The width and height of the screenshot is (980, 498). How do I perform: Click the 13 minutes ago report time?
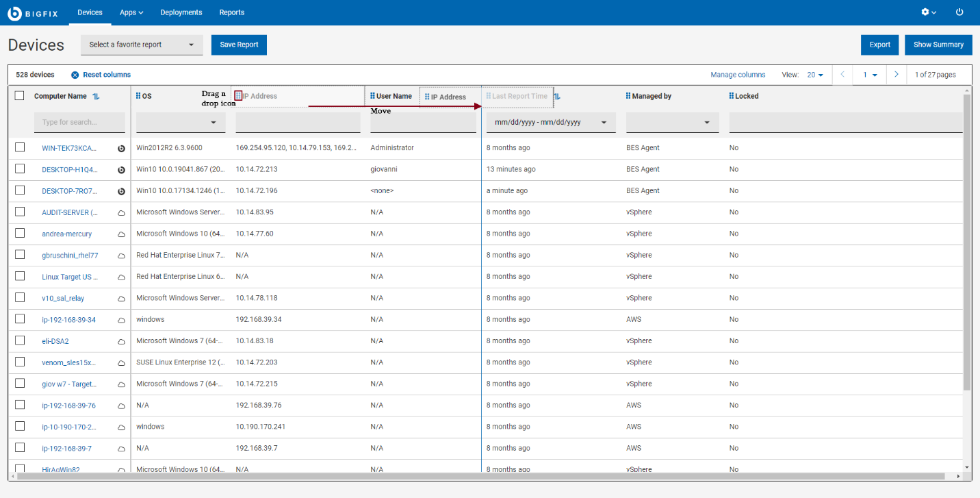tap(511, 169)
